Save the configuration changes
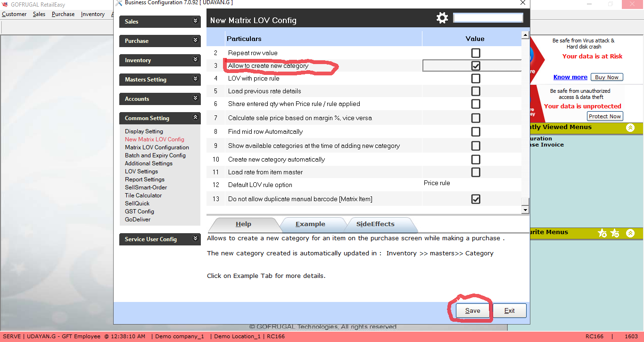644x342 pixels. point(473,311)
